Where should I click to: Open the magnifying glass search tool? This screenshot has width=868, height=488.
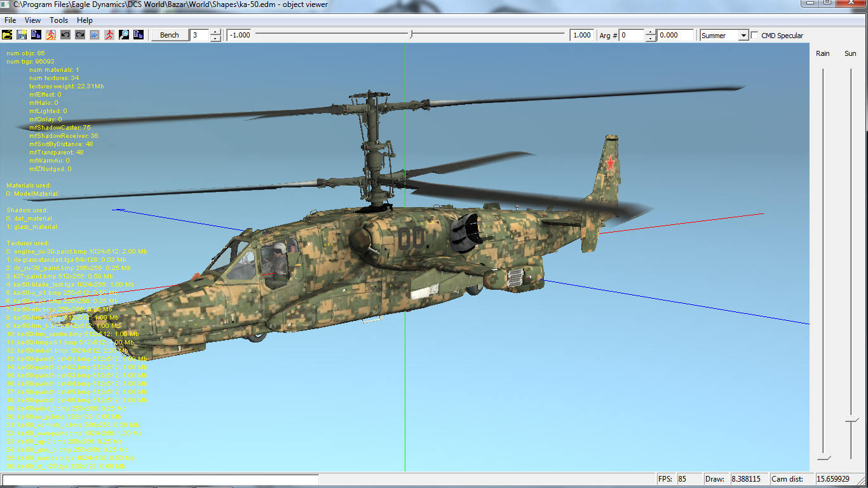tap(124, 35)
